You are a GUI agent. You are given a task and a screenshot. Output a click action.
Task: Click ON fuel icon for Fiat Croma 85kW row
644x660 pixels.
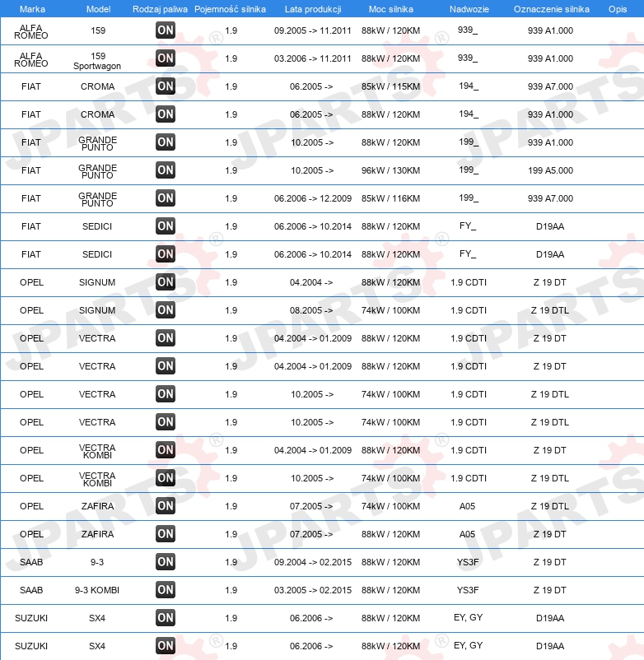click(165, 86)
